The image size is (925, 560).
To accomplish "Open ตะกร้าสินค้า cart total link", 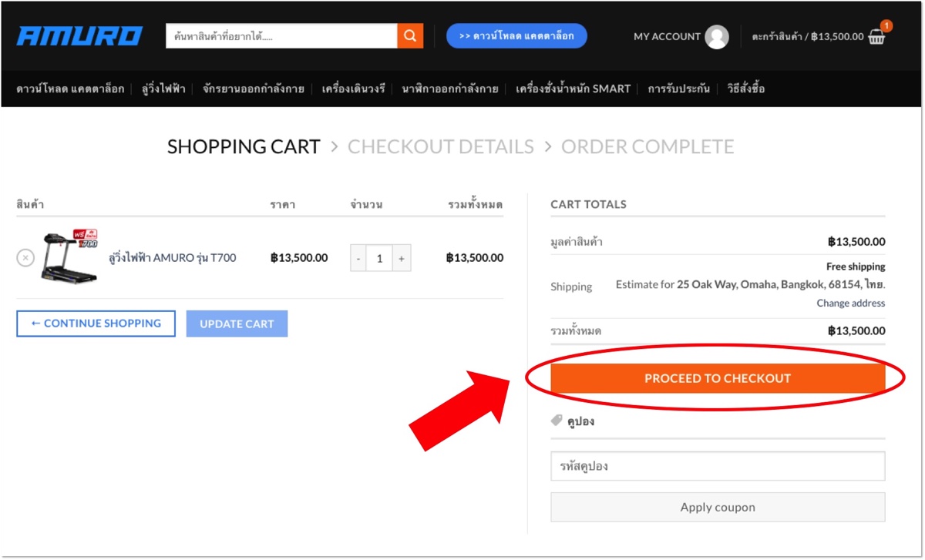I will (808, 36).
